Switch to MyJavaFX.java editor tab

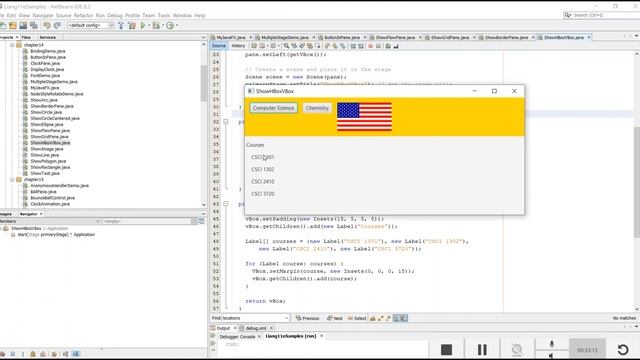click(231, 37)
